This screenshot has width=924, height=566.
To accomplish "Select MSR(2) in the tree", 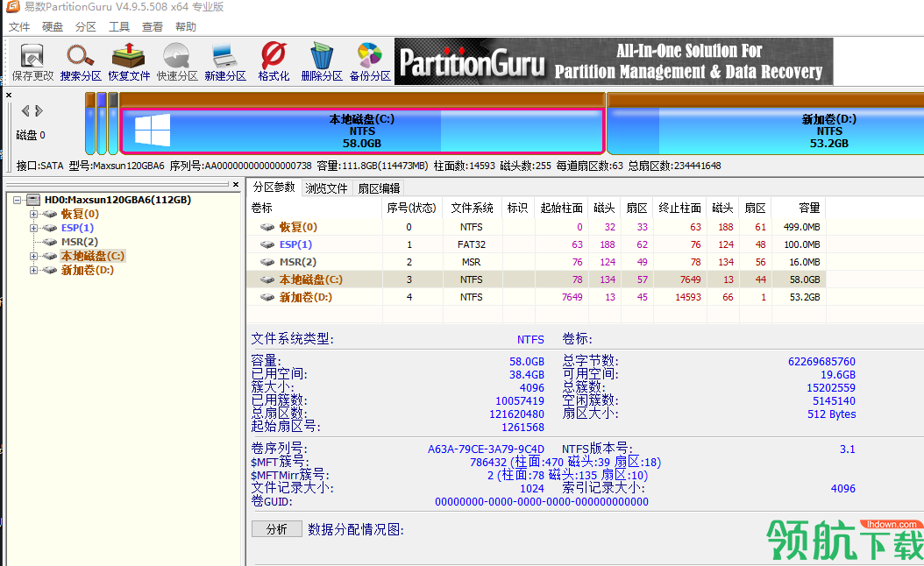I will pyautogui.click(x=80, y=242).
